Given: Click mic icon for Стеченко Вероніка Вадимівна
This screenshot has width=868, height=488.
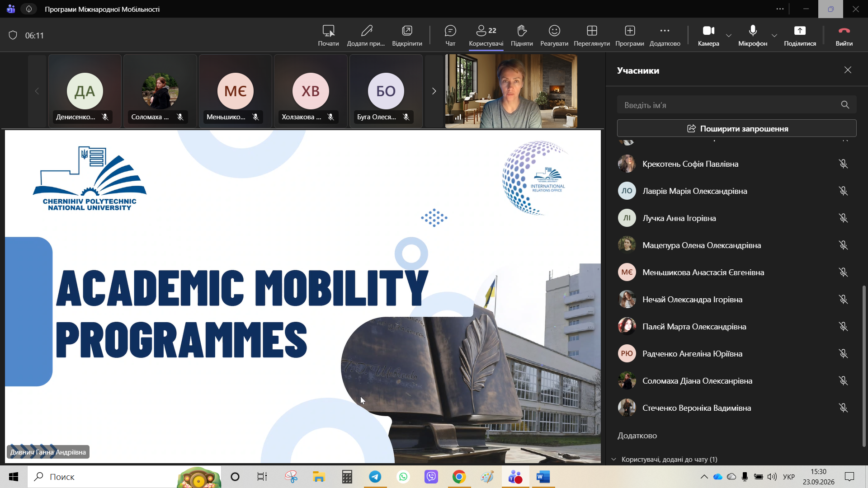Looking at the screenshot, I should 843,408.
